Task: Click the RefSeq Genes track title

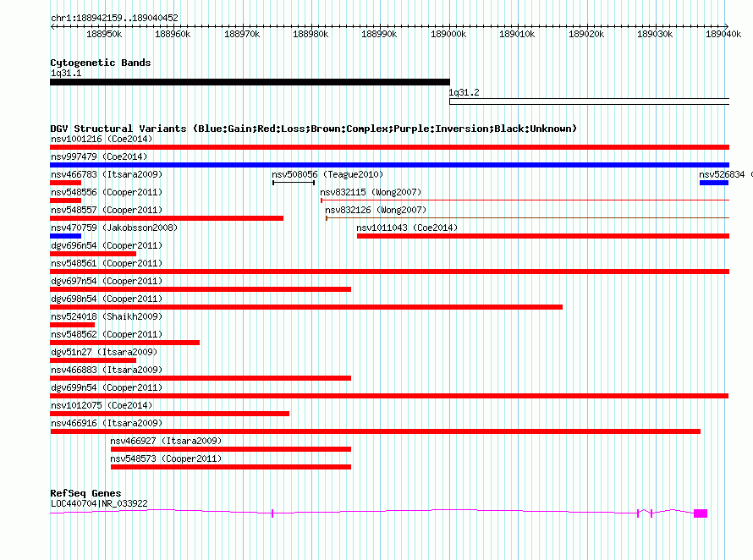Action: [x=85, y=493]
